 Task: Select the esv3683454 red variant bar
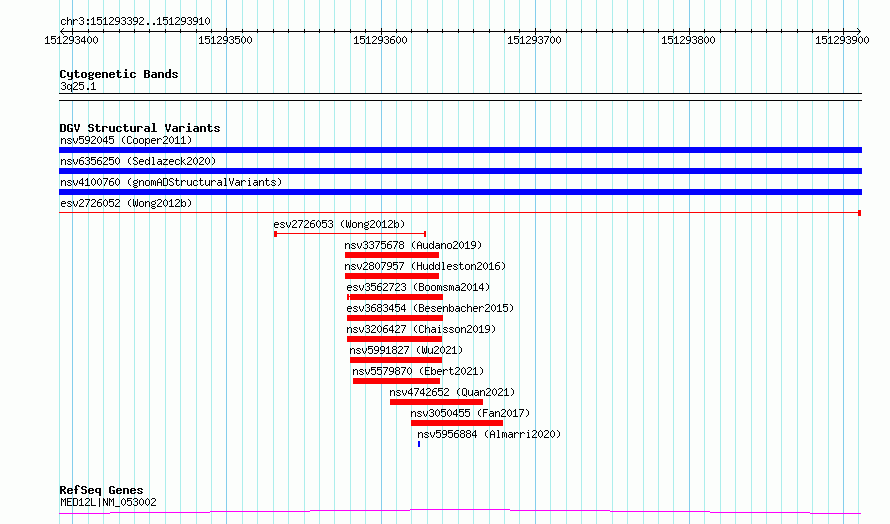pos(395,318)
